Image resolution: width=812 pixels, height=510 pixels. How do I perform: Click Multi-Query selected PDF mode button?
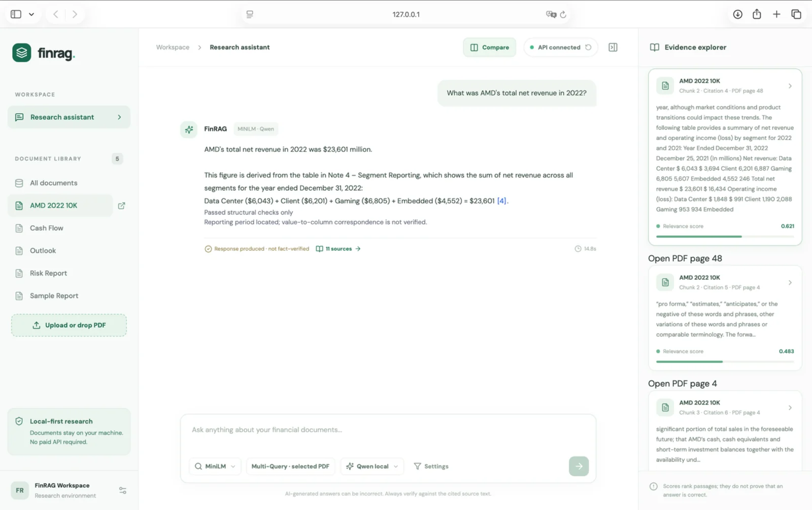[290, 466]
